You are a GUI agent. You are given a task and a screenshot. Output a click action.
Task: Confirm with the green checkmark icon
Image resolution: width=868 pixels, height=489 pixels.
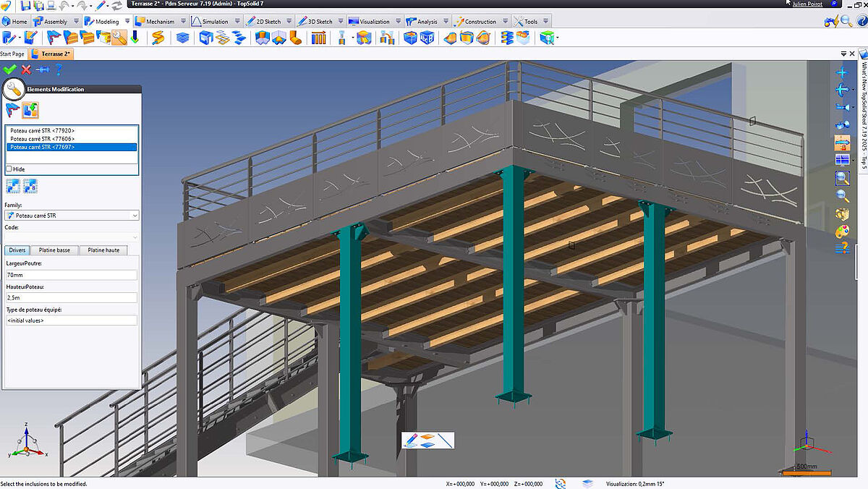click(x=9, y=69)
